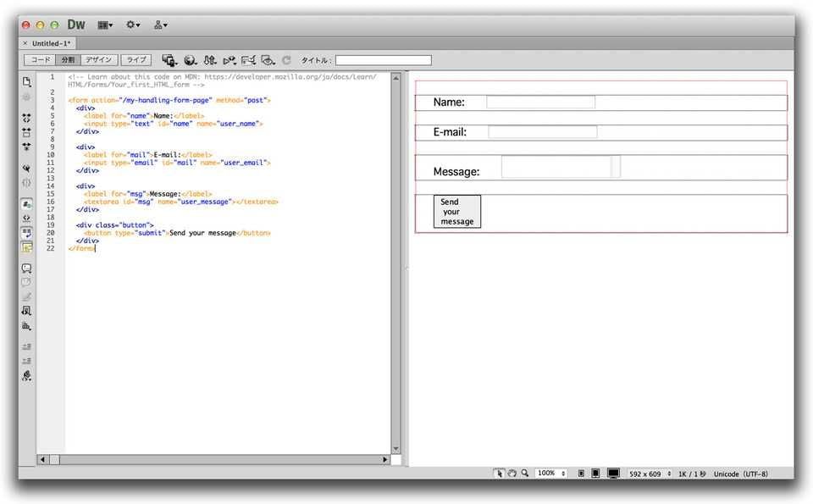
Task: Click the Open Documents icon in code toolbar
Action: (x=26, y=82)
